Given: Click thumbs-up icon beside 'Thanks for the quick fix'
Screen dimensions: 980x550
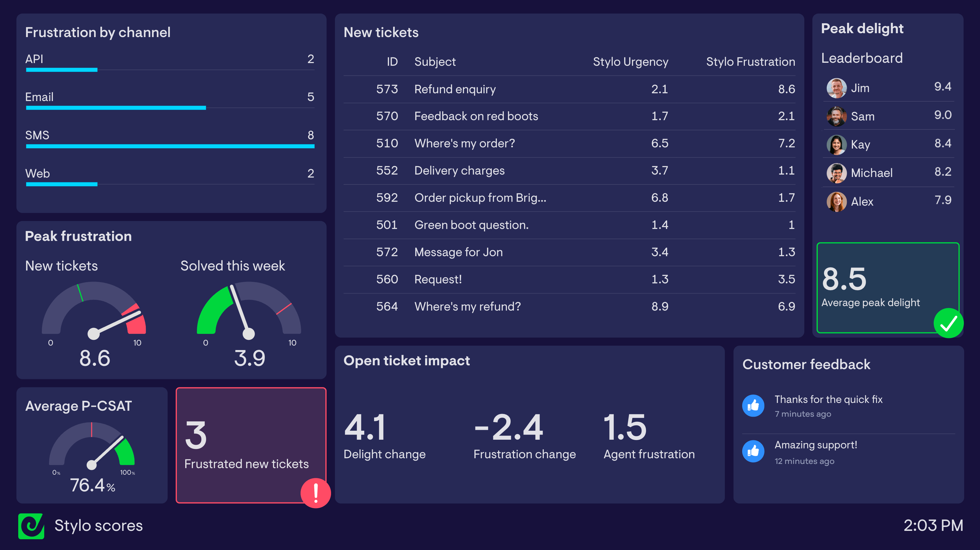Looking at the screenshot, I should [x=753, y=406].
